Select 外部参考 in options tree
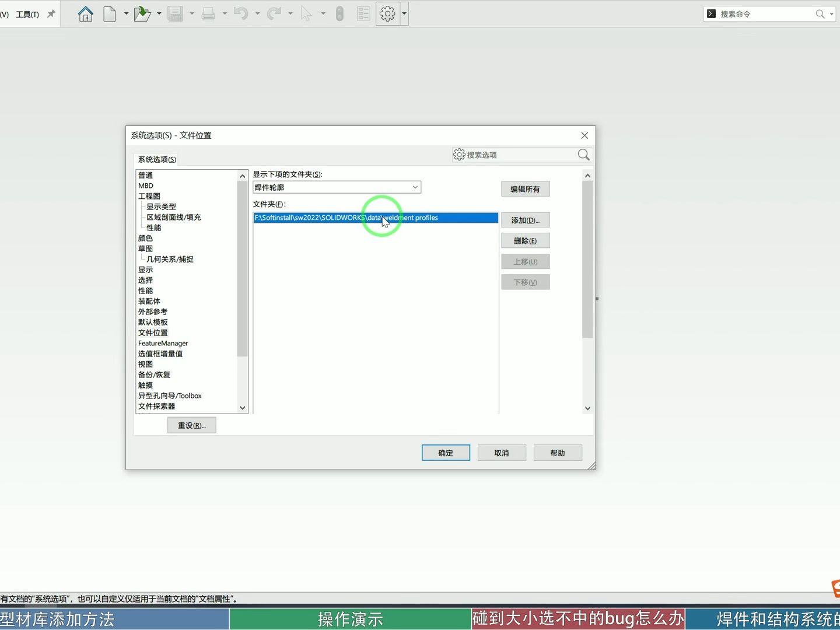The height and width of the screenshot is (630, 840). [153, 311]
